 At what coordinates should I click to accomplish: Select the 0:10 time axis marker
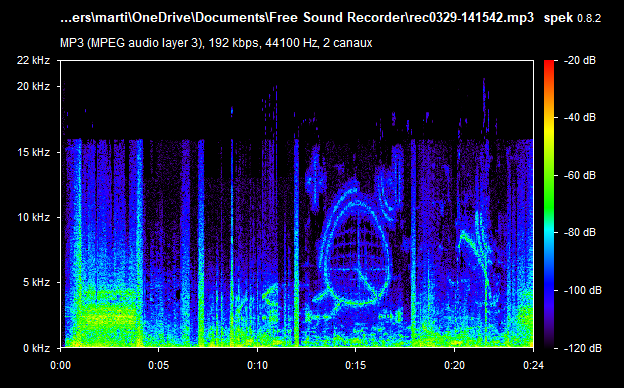tap(257, 365)
